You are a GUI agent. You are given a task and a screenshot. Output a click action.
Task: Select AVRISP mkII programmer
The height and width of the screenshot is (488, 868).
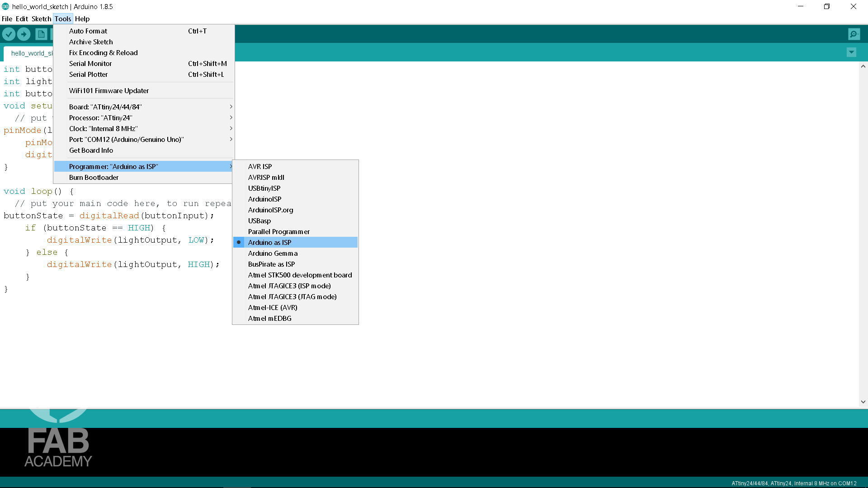tap(295, 178)
